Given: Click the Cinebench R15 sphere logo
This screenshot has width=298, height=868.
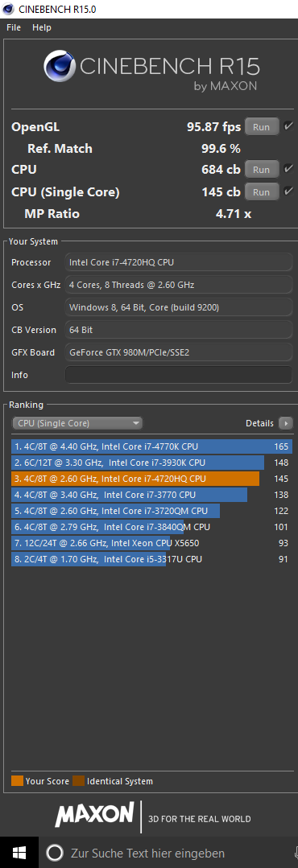Looking at the screenshot, I should [61, 68].
